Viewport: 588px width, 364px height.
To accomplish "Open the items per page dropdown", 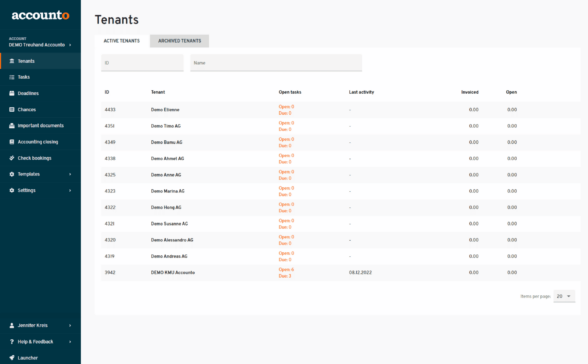I will tap(564, 296).
